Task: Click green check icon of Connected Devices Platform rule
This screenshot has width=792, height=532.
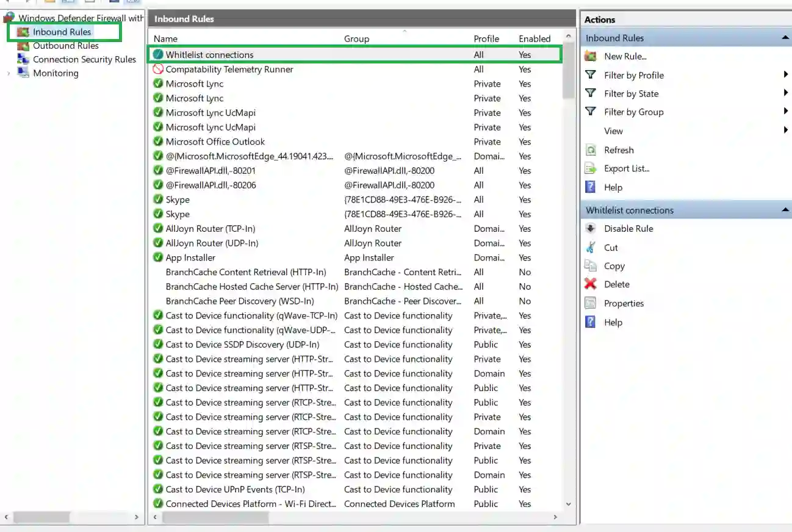Action: [158, 504]
